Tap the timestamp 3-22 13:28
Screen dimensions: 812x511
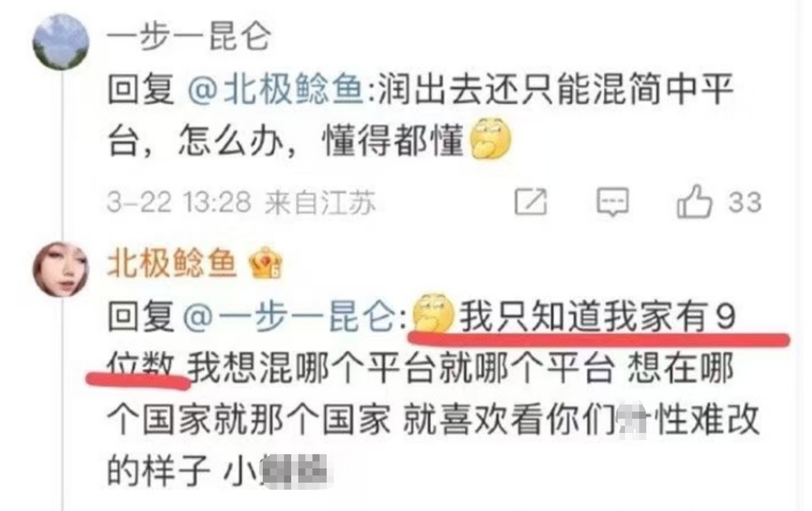(179, 203)
